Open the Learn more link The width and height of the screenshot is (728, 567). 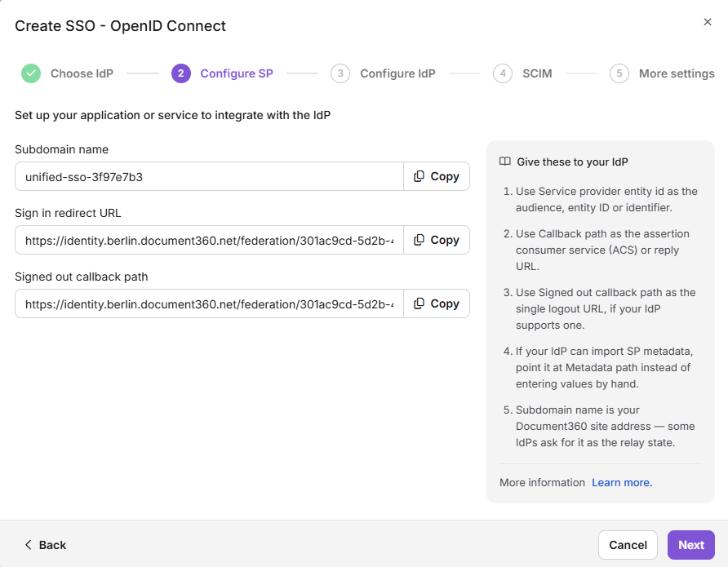pyautogui.click(x=622, y=482)
